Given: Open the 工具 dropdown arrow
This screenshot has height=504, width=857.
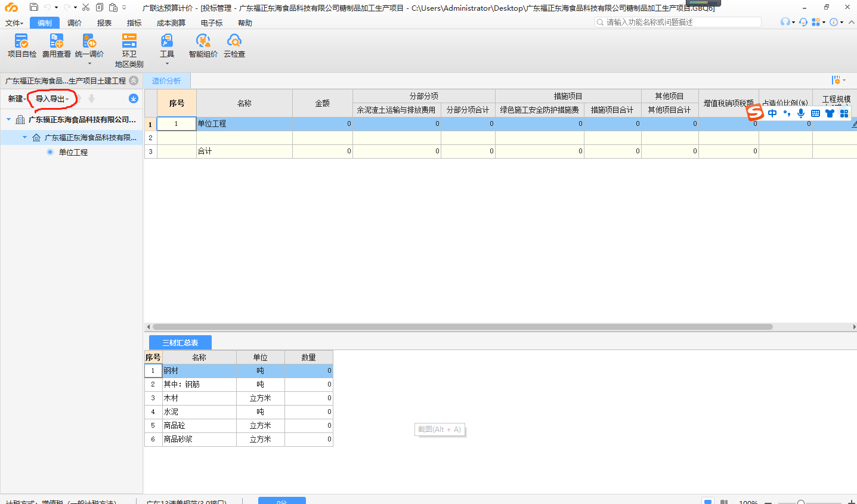Looking at the screenshot, I should [x=167, y=64].
